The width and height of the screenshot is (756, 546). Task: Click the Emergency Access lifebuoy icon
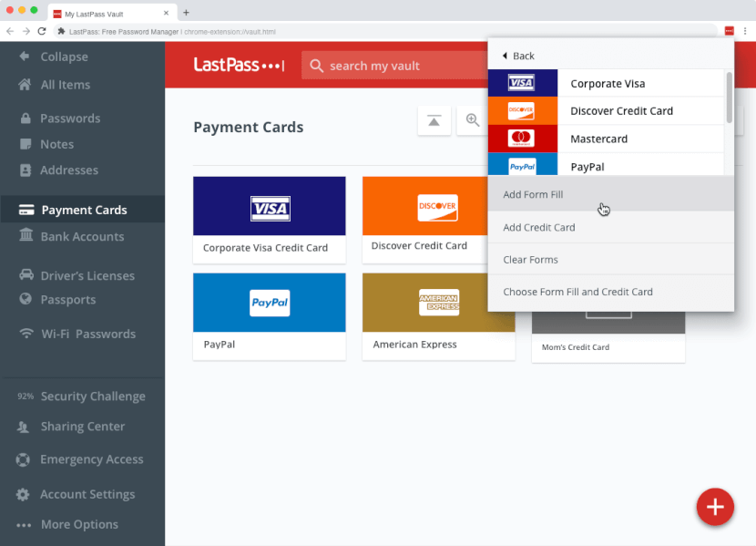pos(23,459)
